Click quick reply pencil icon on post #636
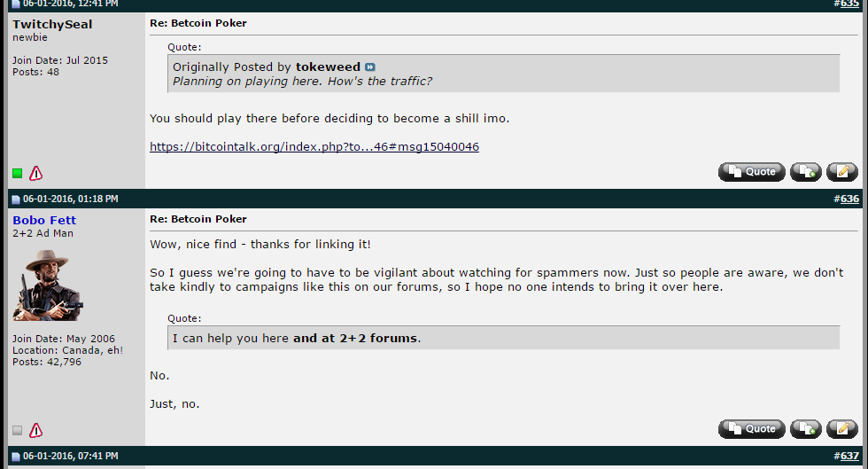Image resolution: width=868 pixels, height=469 pixels. coord(842,429)
